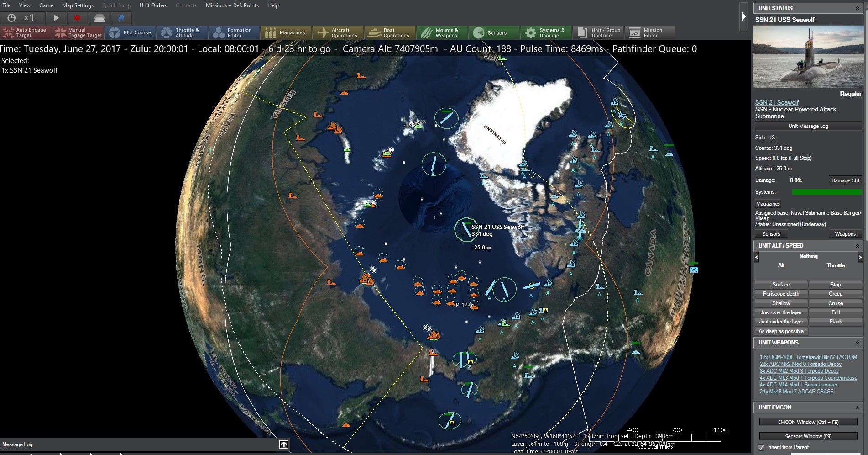Open the Formation Editor

pyautogui.click(x=234, y=32)
